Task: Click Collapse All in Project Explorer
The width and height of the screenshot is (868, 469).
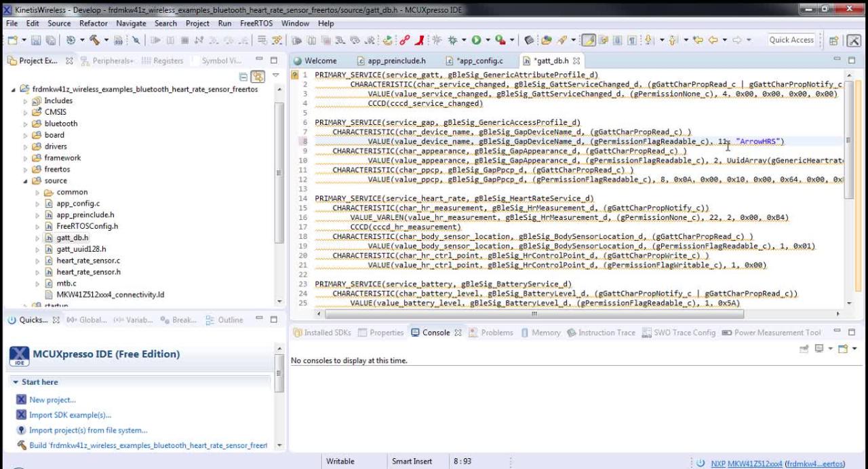Action: tap(243, 77)
